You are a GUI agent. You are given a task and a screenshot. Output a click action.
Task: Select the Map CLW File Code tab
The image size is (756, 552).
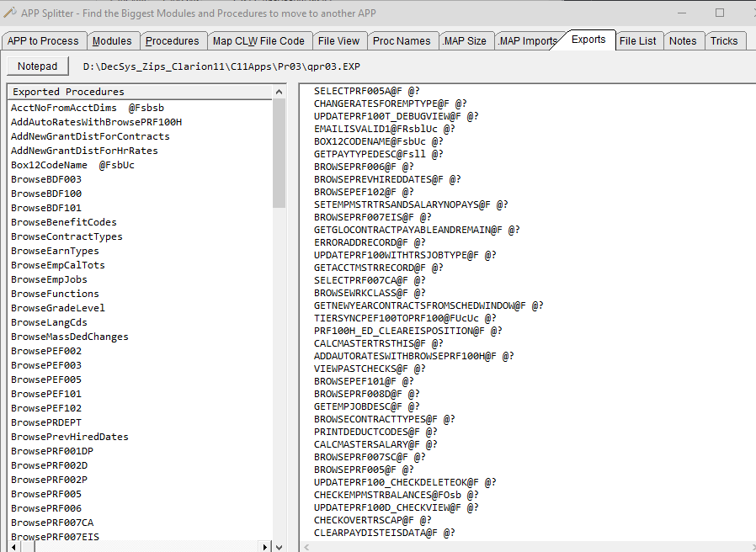[x=258, y=40]
